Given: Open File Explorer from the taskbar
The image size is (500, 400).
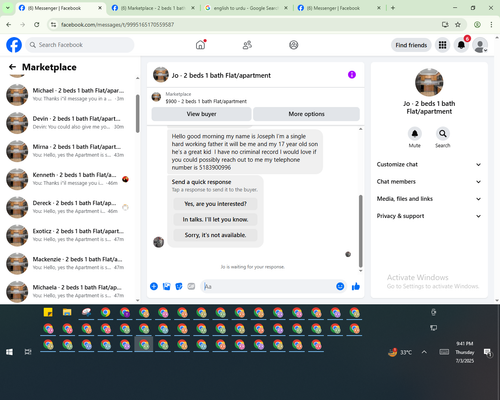Looking at the screenshot, I should pyautogui.click(x=67, y=312).
